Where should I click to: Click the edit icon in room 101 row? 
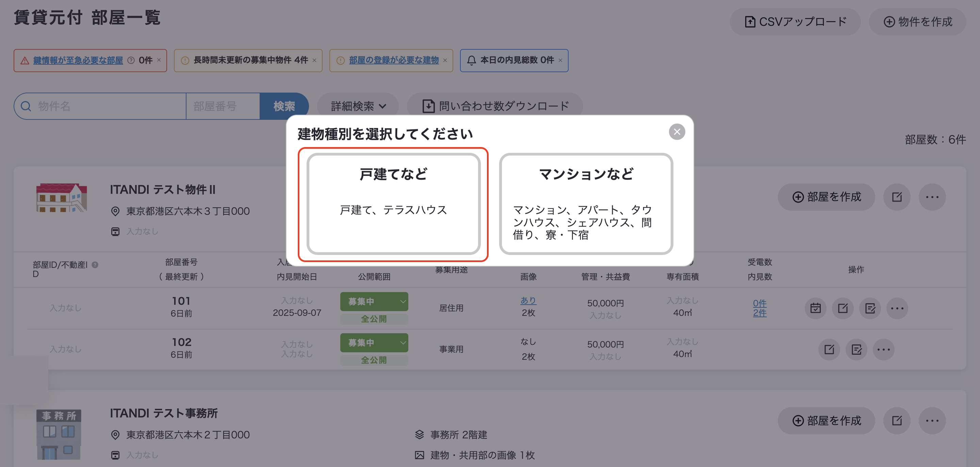(843, 308)
